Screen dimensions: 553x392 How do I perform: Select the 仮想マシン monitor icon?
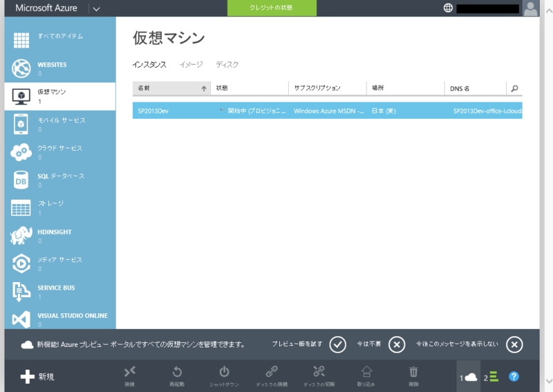coord(21,96)
